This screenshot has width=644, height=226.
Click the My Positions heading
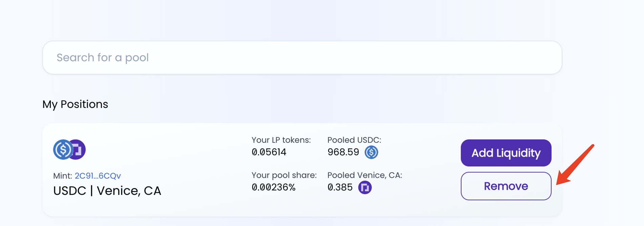coord(75,104)
